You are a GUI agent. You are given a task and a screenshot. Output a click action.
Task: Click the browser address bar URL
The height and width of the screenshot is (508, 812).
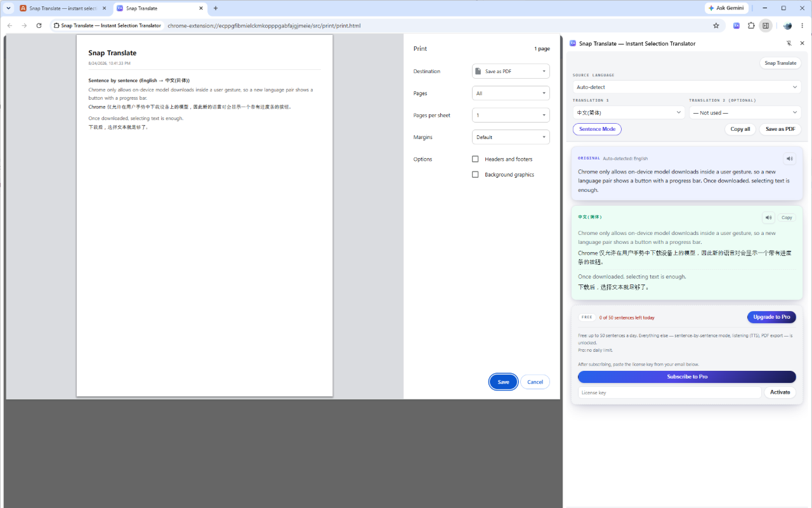(x=264, y=25)
